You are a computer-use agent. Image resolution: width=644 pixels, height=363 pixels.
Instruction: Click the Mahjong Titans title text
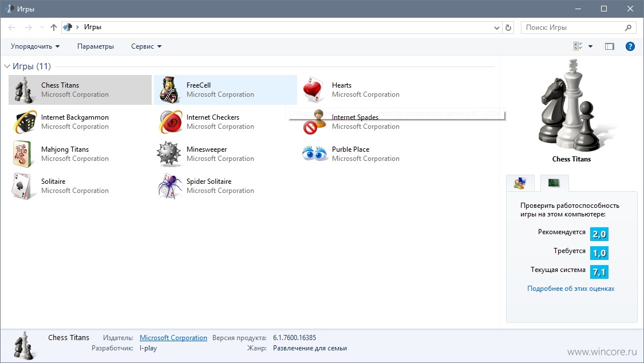[x=65, y=149]
